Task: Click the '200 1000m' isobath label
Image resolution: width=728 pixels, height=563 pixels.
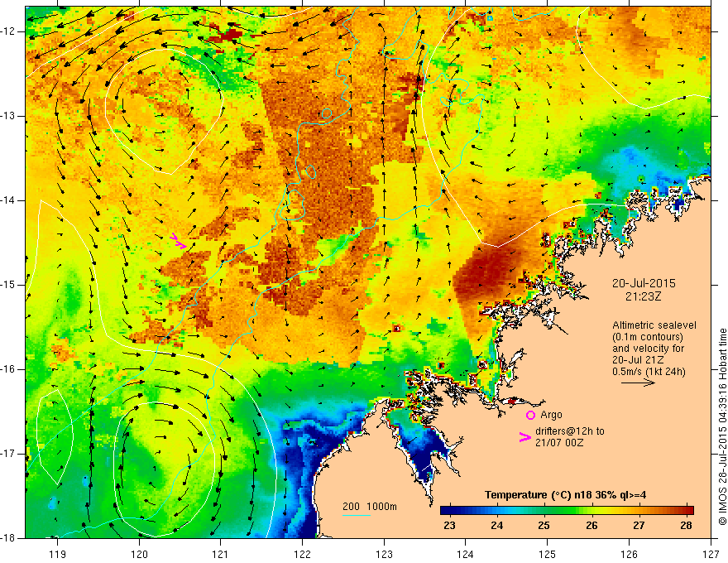Action: pyautogui.click(x=370, y=507)
